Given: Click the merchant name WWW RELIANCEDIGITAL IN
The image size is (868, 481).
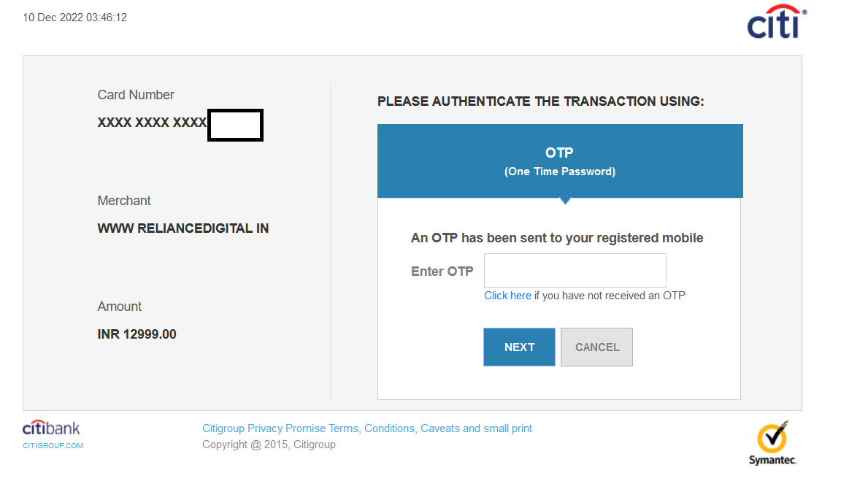Looking at the screenshot, I should pyautogui.click(x=183, y=228).
